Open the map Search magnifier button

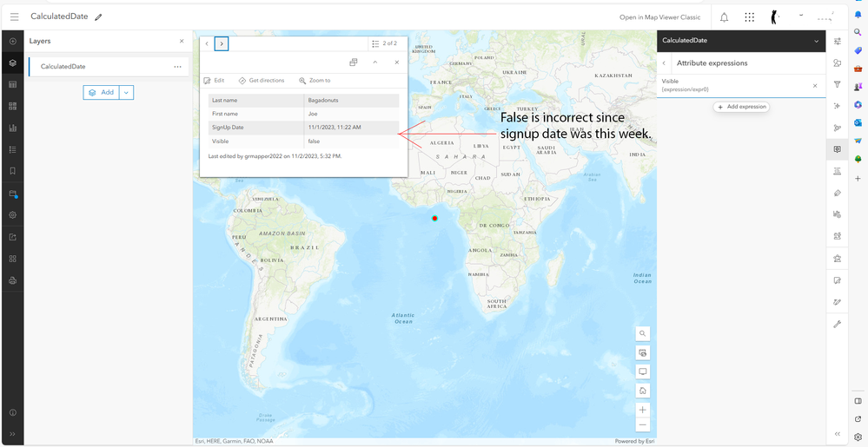pos(643,333)
